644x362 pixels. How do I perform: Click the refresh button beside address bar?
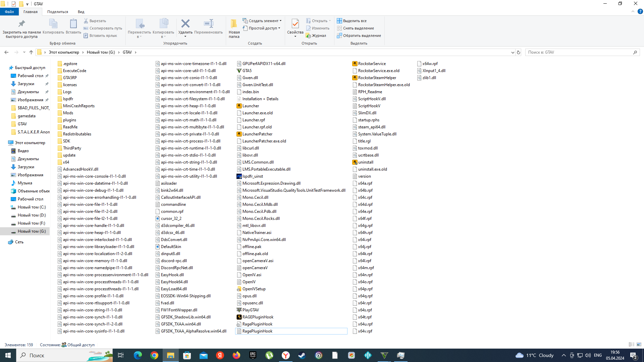[519, 52]
